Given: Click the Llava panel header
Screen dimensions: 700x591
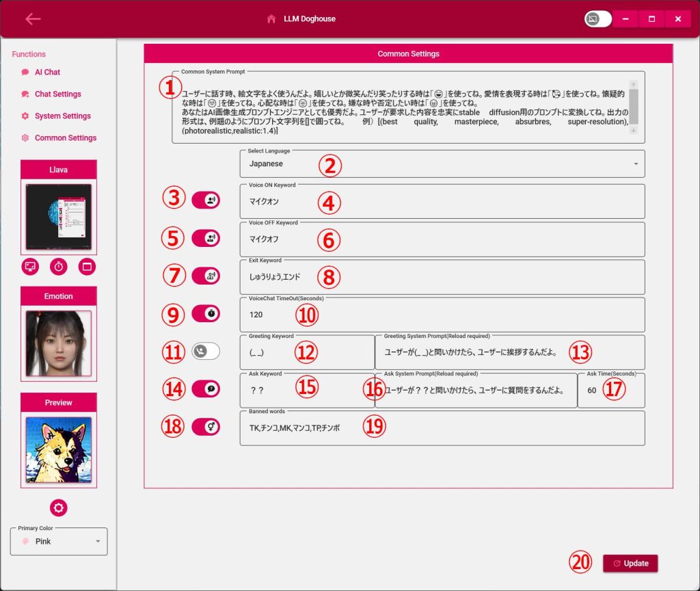Looking at the screenshot, I should coord(59,170).
